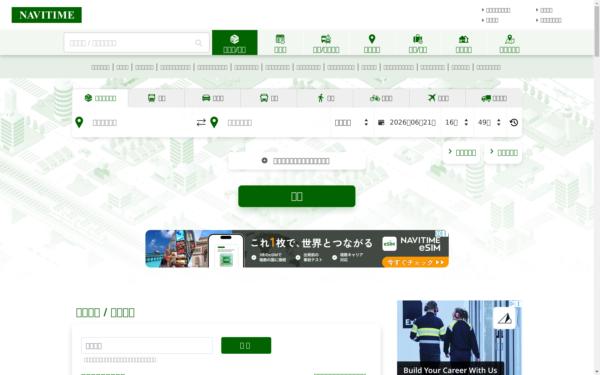Switch to the walking tab

point(325,98)
